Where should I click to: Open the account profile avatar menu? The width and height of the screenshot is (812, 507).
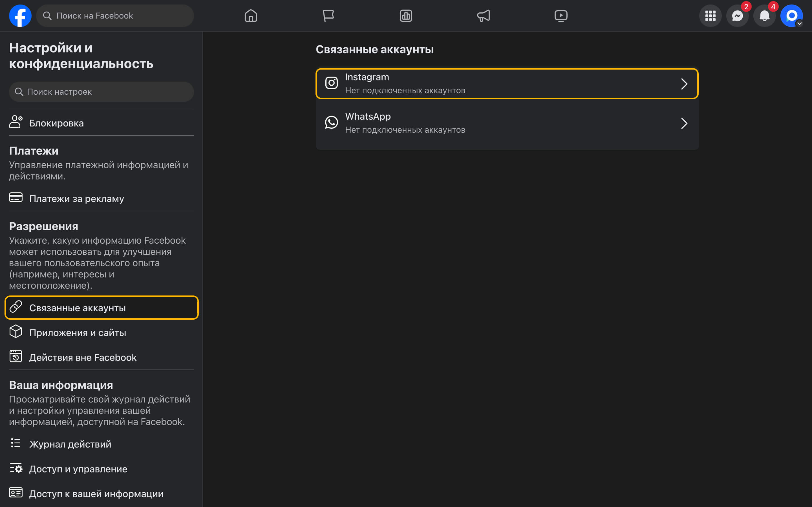pos(791,16)
